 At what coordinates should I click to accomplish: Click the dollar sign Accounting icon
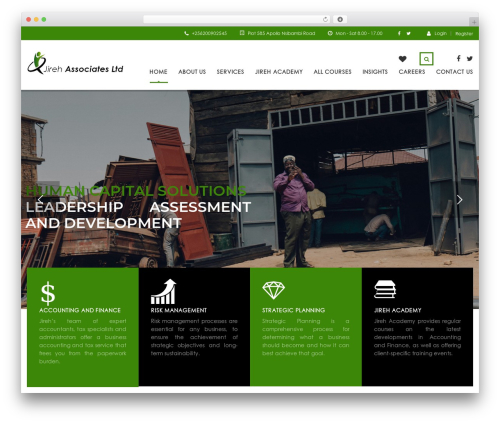pos(48,293)
